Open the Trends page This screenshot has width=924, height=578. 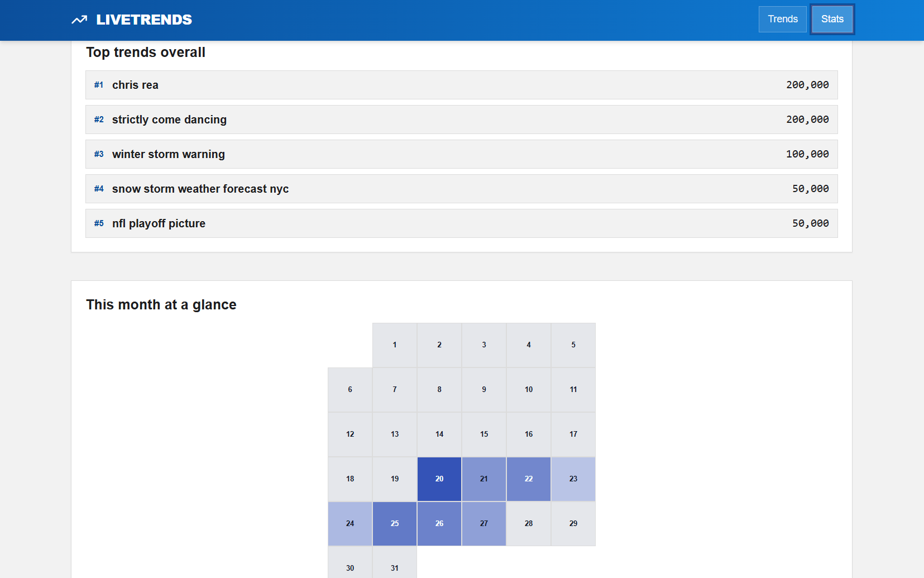(x=782, y=18)
